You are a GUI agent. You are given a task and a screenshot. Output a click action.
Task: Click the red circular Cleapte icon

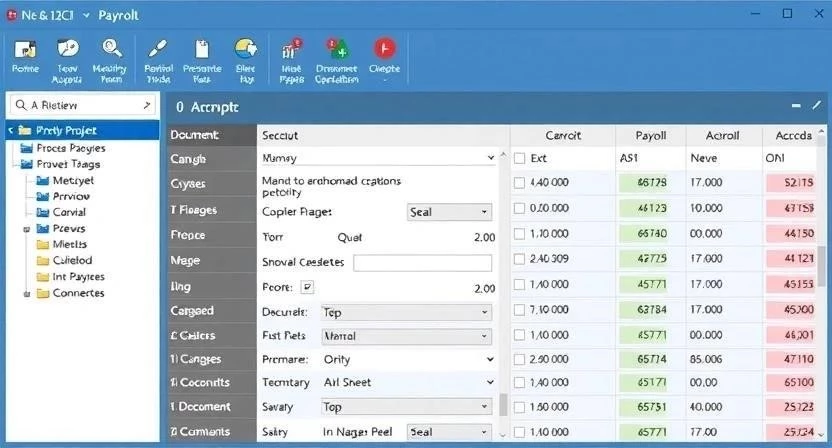[384, 49]
